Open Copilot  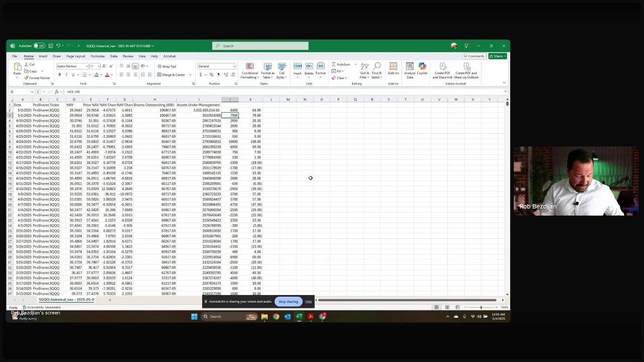click(422, 69)
